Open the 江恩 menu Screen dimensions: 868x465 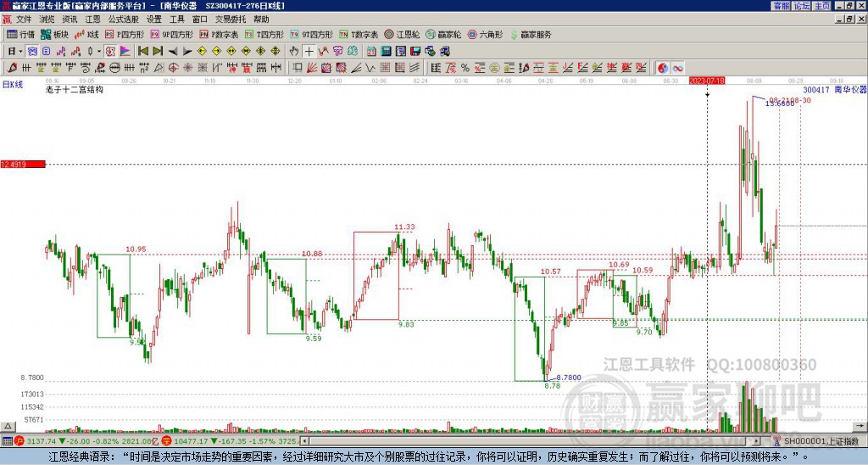(x=93, y=20)
